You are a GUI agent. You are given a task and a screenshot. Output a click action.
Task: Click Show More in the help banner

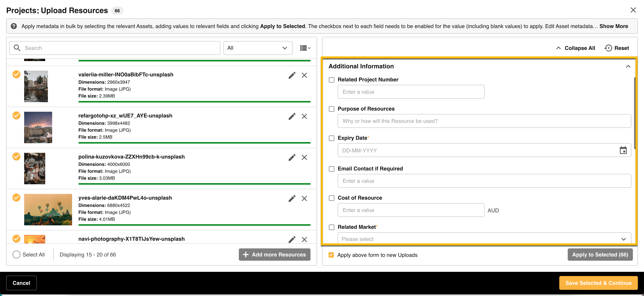(x=614, y=26)
